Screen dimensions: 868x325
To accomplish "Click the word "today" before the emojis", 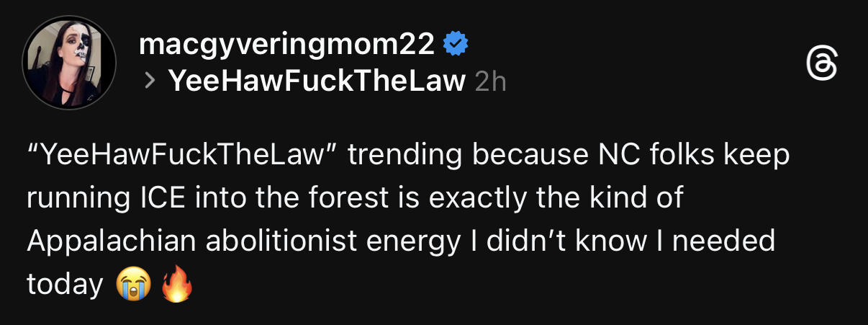I will point(65,285).
